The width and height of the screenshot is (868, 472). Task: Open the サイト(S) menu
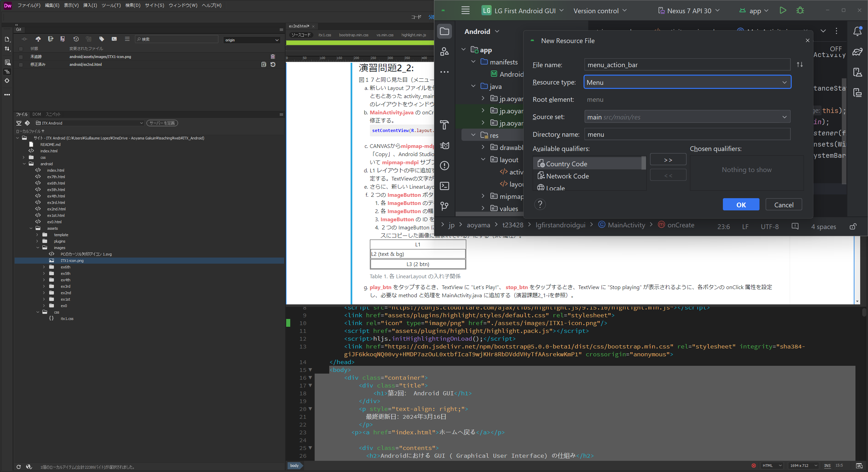pos(154,5)
